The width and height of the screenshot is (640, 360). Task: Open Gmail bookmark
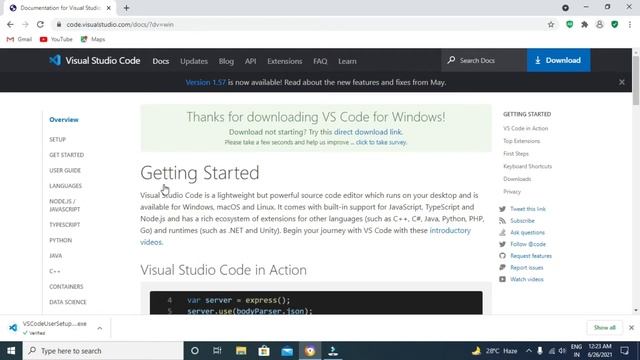[19, 39]
